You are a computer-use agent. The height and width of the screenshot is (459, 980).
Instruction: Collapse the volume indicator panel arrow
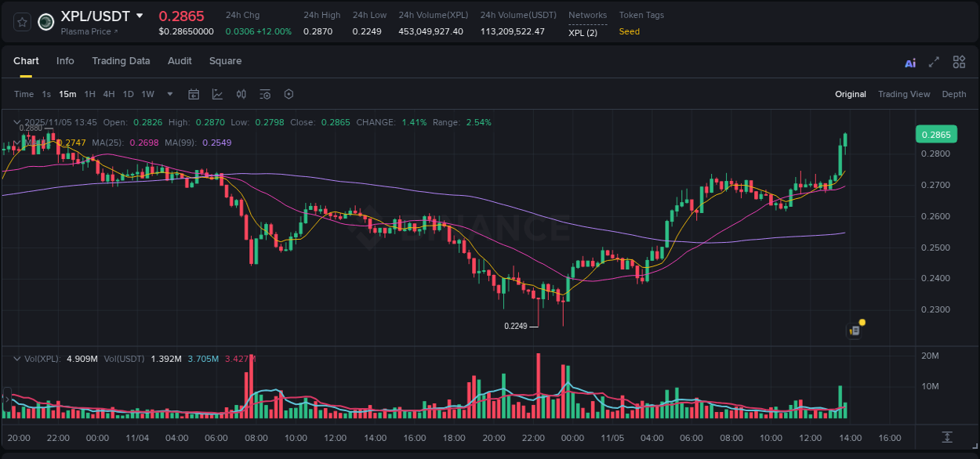(x=16, y=358)
